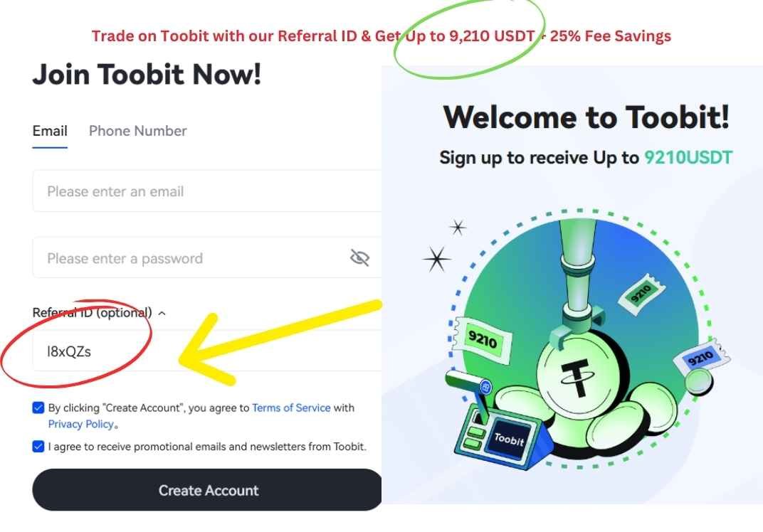The height and width of the screenshot is (532, 763).
Task: Click the 9210USDT green reward text
Action: point(688,158)
